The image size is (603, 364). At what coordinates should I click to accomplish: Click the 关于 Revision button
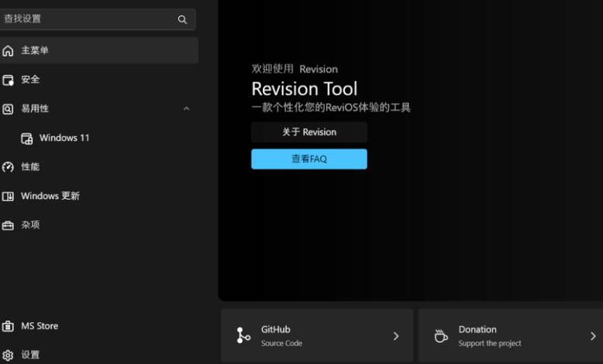click(309, 132)
